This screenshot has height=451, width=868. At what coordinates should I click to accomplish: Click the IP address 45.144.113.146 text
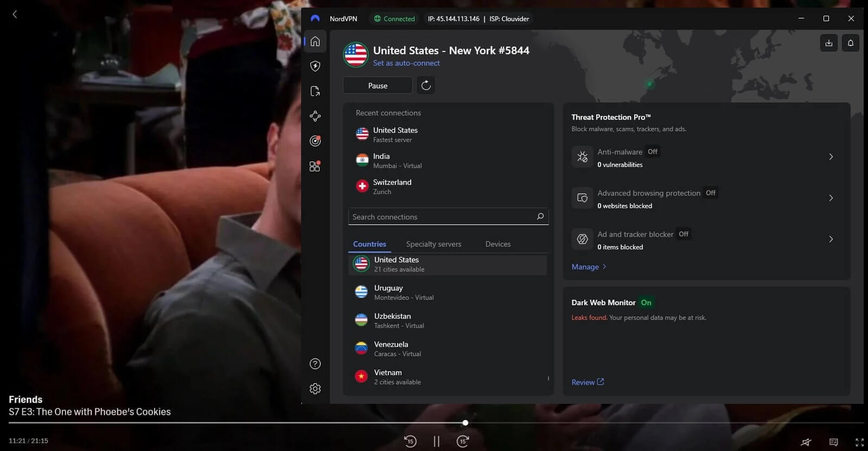coord(454,18)
